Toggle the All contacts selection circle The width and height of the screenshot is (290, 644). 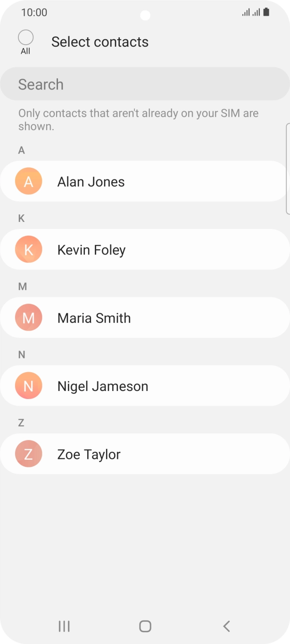(25, 38)
